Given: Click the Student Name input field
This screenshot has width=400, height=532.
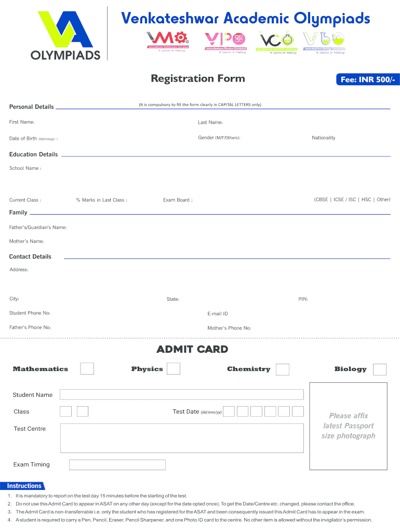Looking at the screenshot, I should (x=181, y=394).
